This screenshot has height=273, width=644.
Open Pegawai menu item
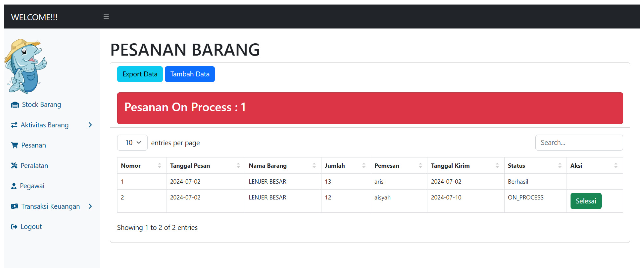[x=32, y=186]
